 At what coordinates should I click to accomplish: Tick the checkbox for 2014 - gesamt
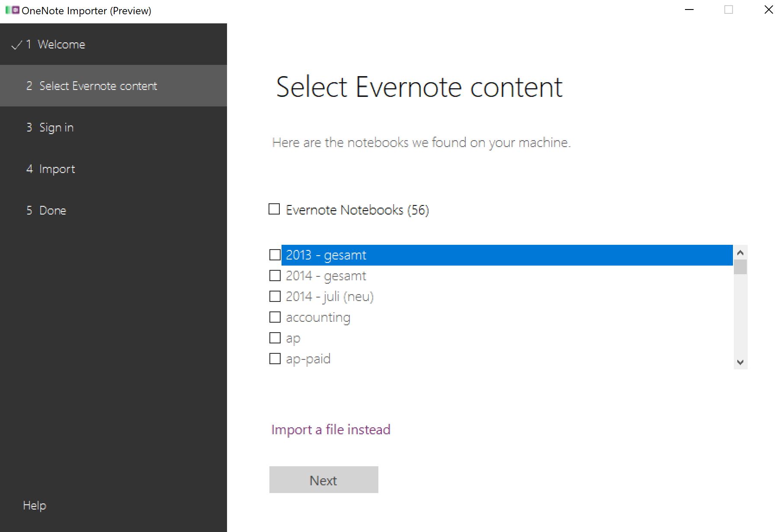pyautogui.click(x=275, y=276)
